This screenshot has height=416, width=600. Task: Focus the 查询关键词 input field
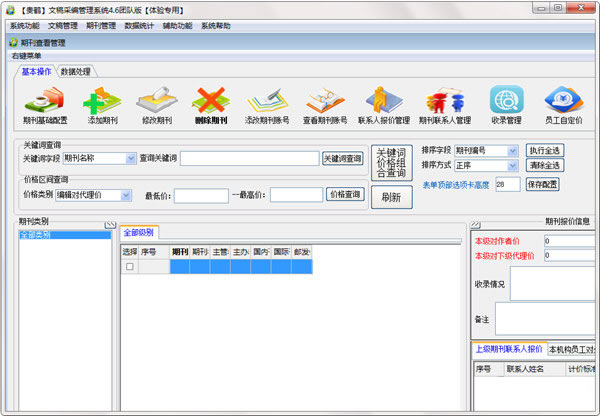249,158
